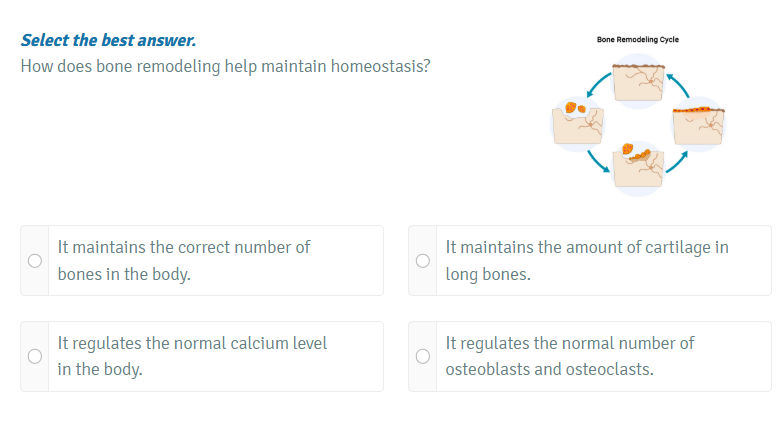Click answer text about osteoblasts and osteoclasts
This screenshot has height=421, width=780.
pyautogui.click(x=570, y=356)
